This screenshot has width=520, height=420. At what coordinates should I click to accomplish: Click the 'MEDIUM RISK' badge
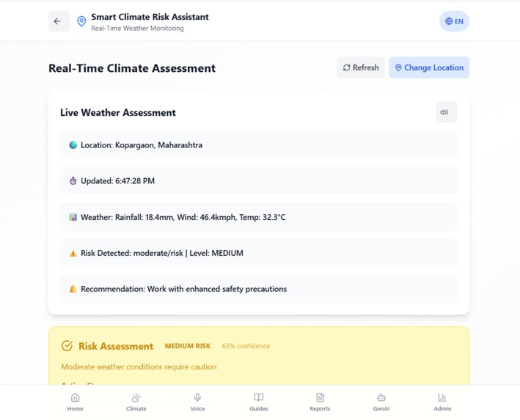tap(188, 346)
